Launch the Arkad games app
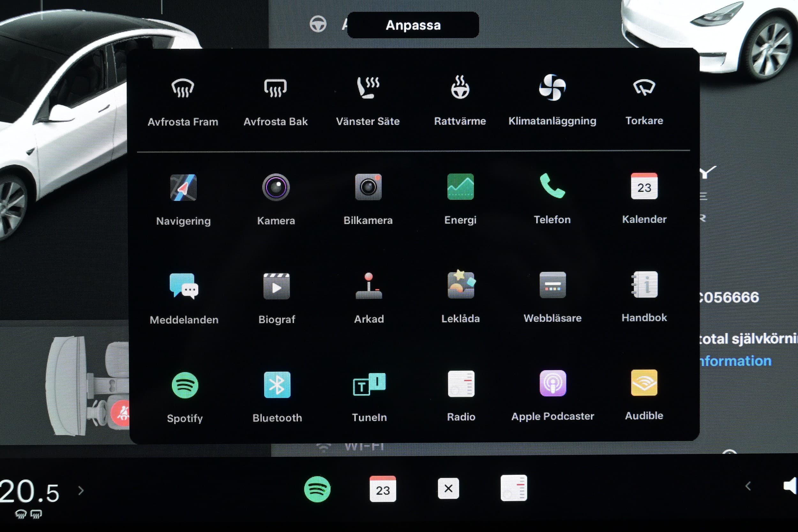 click(x=369, y=298)
